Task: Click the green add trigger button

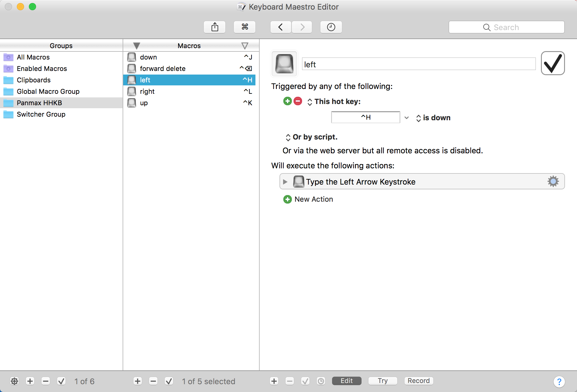Action: (287, 101)
